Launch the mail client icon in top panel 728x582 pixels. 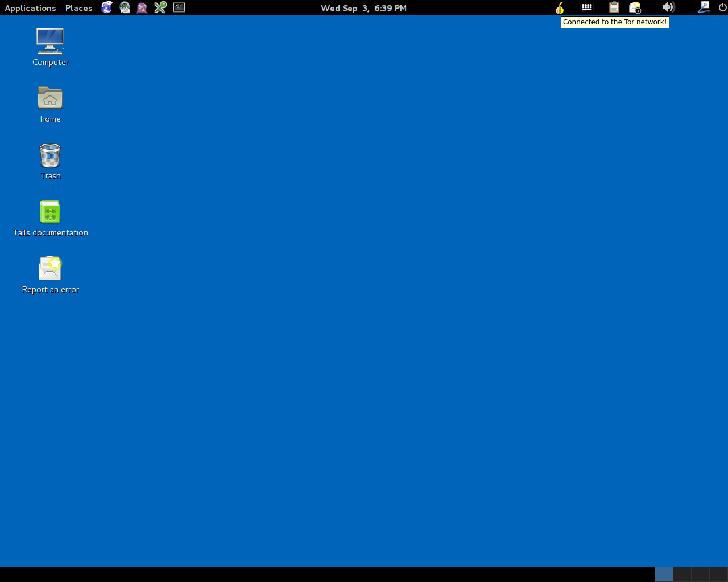click(x=125, y=7)
